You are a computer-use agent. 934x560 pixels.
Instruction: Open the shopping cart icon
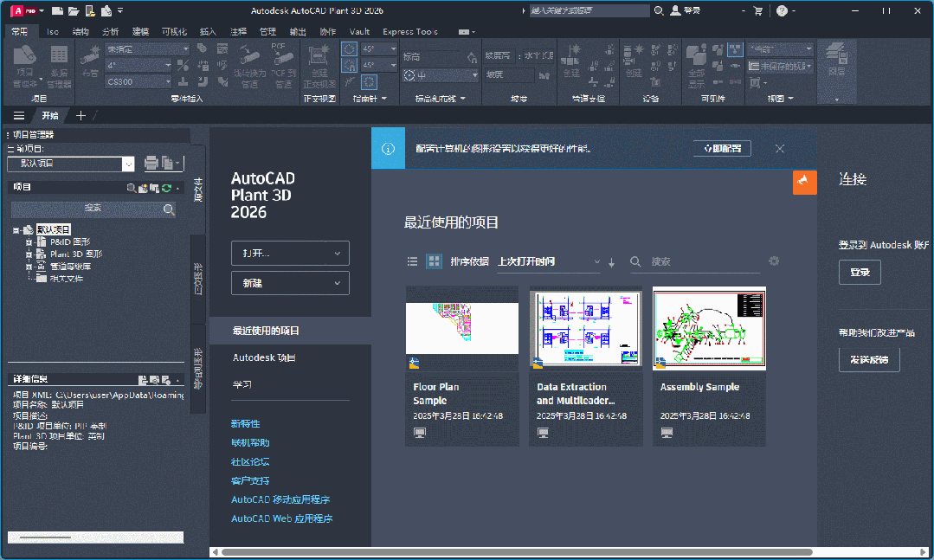757,10
